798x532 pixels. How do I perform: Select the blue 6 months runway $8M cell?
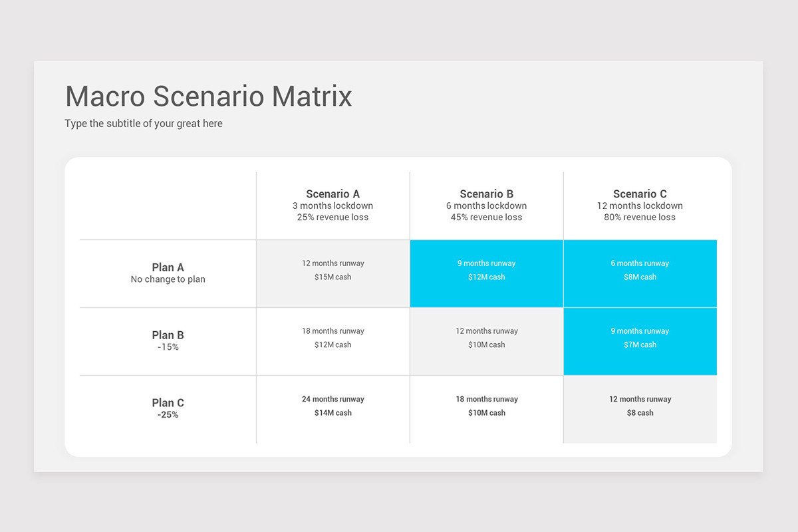(640, 273)
